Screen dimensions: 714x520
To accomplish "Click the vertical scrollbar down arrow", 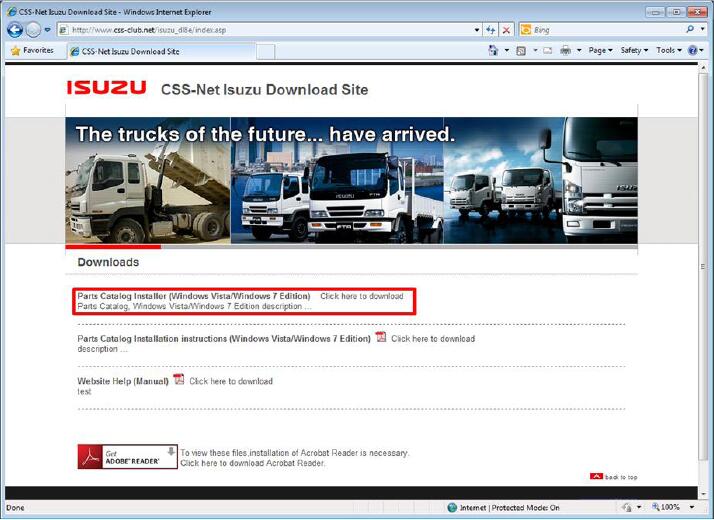I will click(x=704, y=494).
